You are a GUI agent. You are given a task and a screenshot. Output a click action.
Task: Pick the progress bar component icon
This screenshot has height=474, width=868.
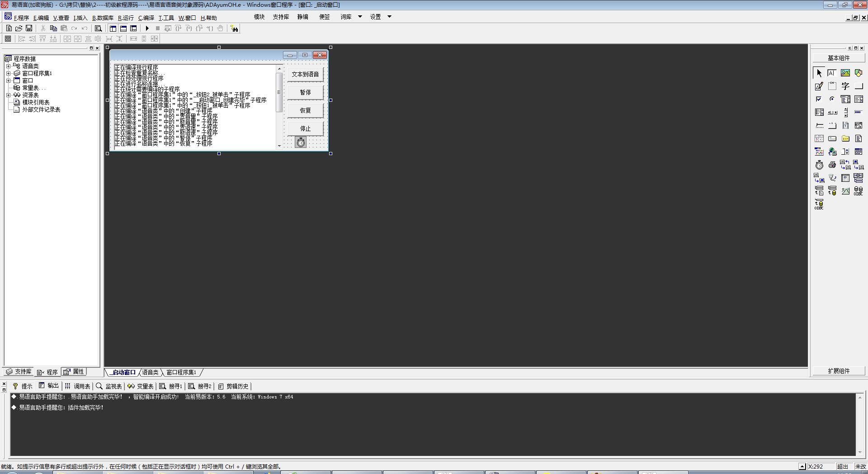pos(858,112)
